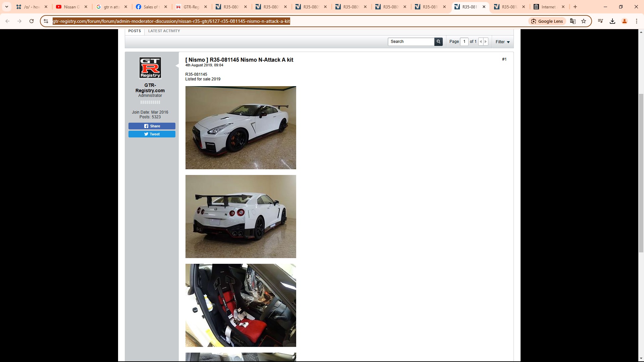Select the POSTS tab
The height and width of the screenshot is (362, 644).
pos(135,31)
